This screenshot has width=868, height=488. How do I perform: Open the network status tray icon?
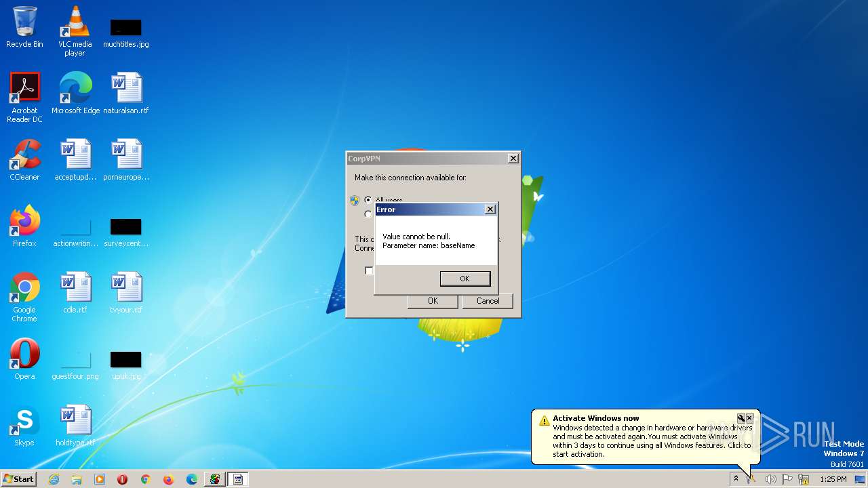(x=804, y=479)
